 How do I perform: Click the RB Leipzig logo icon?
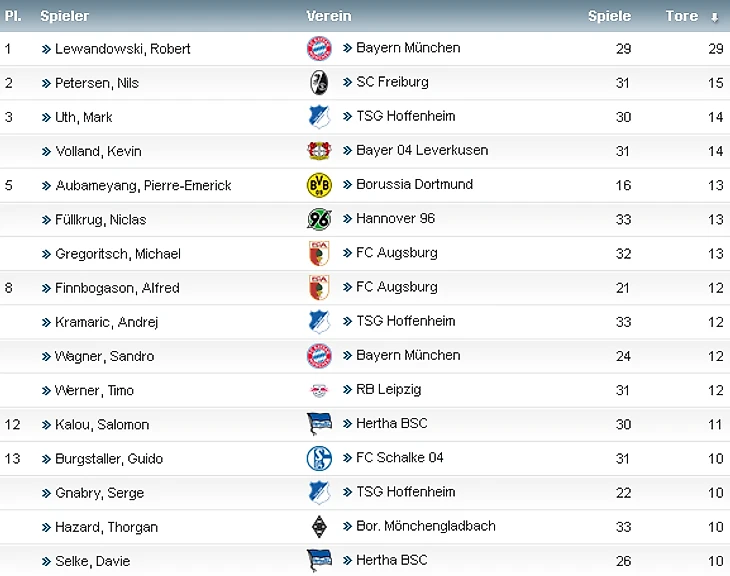(x=319, y=390)
